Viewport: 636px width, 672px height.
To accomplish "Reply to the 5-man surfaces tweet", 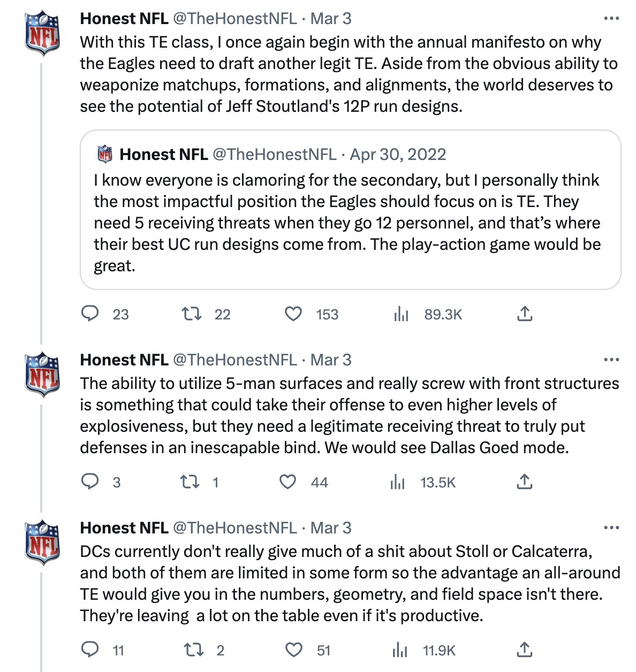I will [90, 482].
